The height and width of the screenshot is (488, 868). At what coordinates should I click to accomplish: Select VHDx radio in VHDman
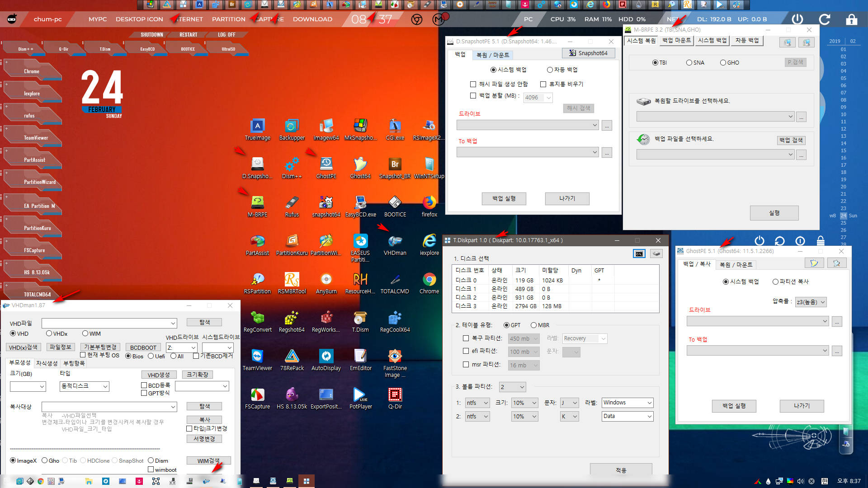click(57, 333)
